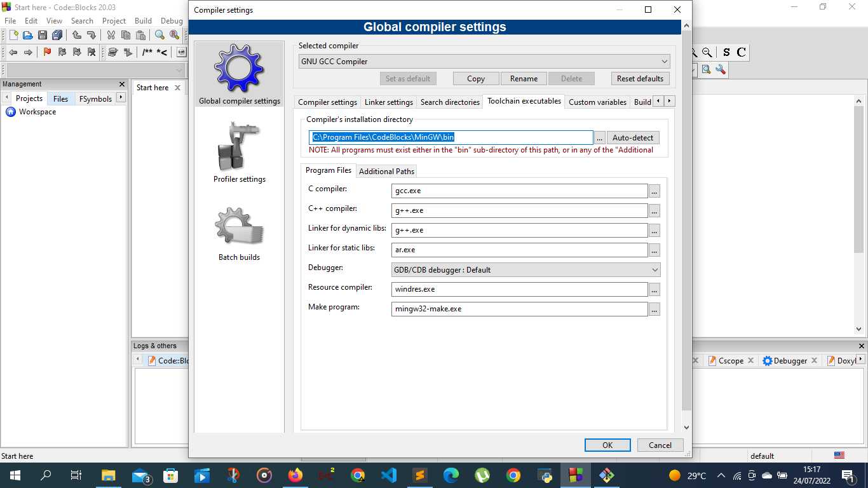Open the Search menu
This screenshot has width=868, height=488.
pyautogui.click(x=82, y=20)
